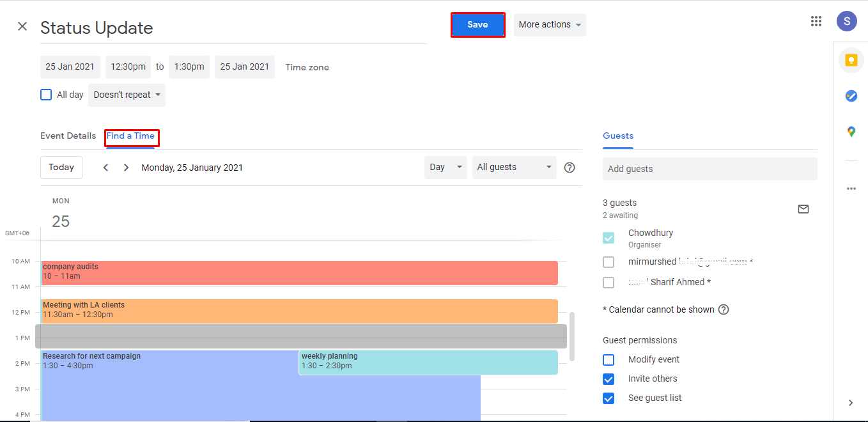This screenshot has height=422, width=868.
Task: Open the start date 25 Jan 2021 picker
Action: (x=70, y=67)
